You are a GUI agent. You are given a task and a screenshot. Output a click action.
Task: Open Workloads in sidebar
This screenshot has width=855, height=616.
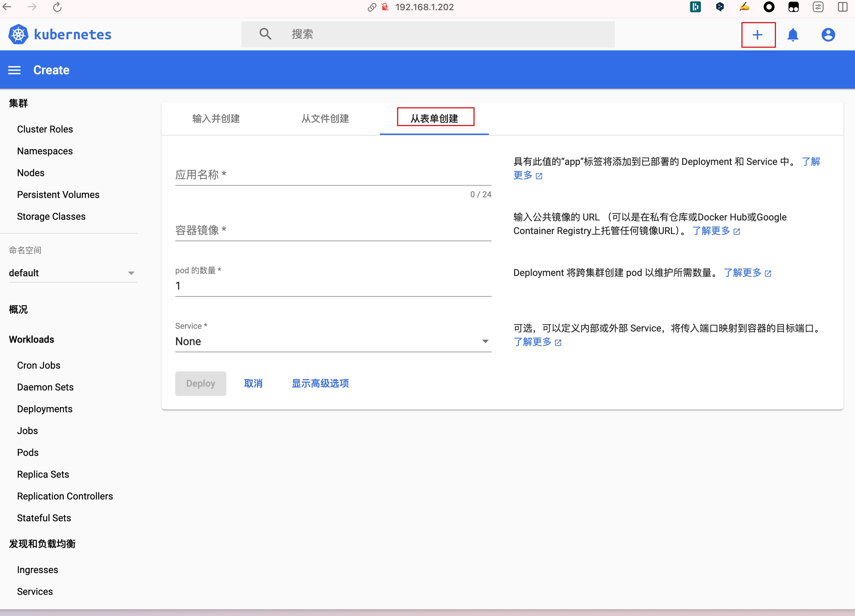point(32,339)
